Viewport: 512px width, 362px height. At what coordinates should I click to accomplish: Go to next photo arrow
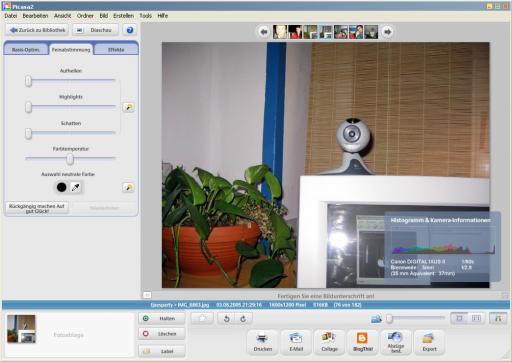387,32
